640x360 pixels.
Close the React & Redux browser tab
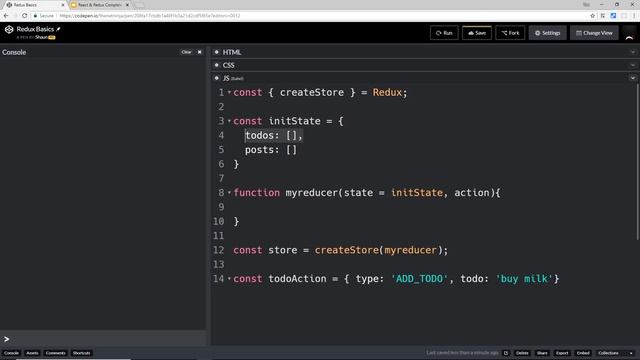tap(127, 5)
